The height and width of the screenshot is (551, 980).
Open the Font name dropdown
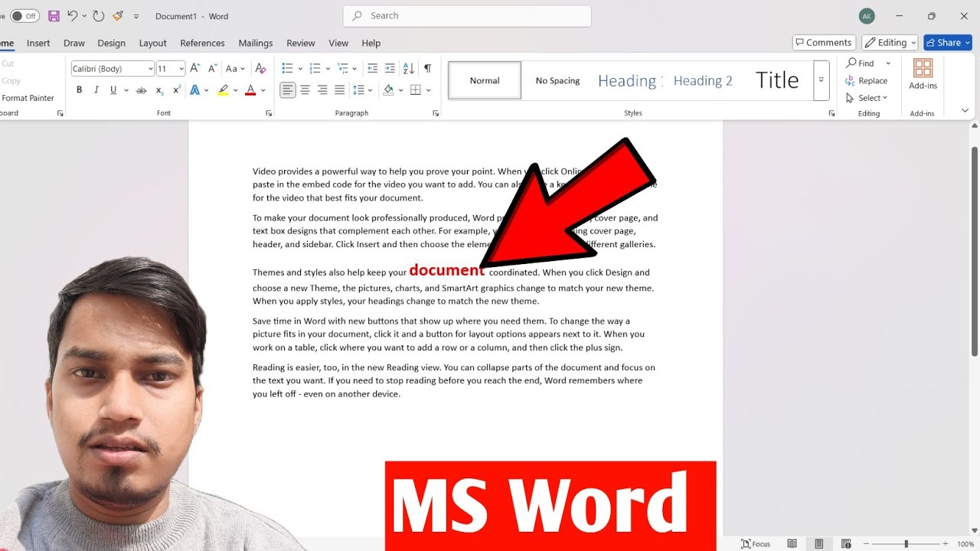point(150,69)
